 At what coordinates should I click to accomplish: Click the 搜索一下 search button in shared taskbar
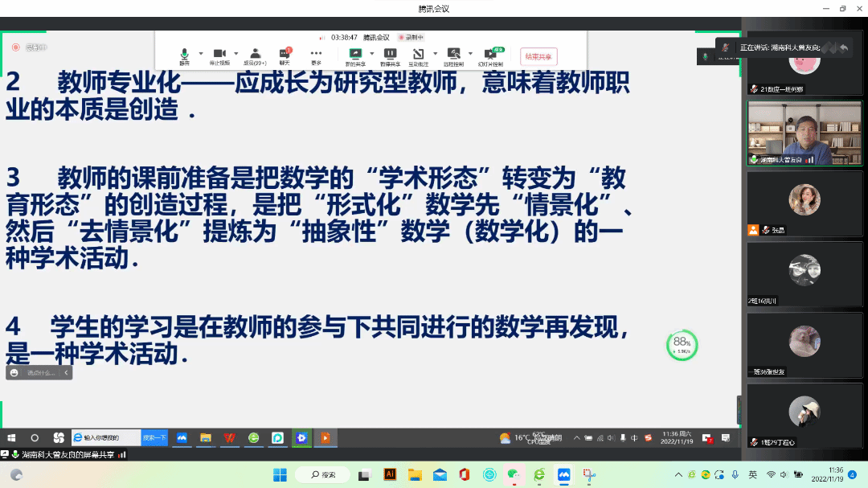point(154,438)
